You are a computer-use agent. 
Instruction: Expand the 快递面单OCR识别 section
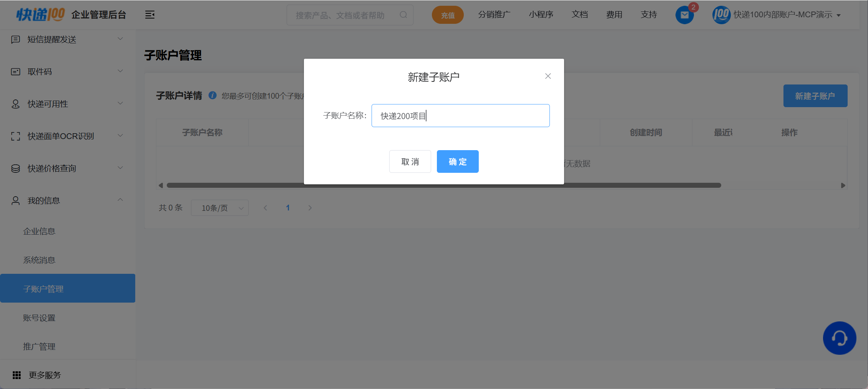[67, 136]
